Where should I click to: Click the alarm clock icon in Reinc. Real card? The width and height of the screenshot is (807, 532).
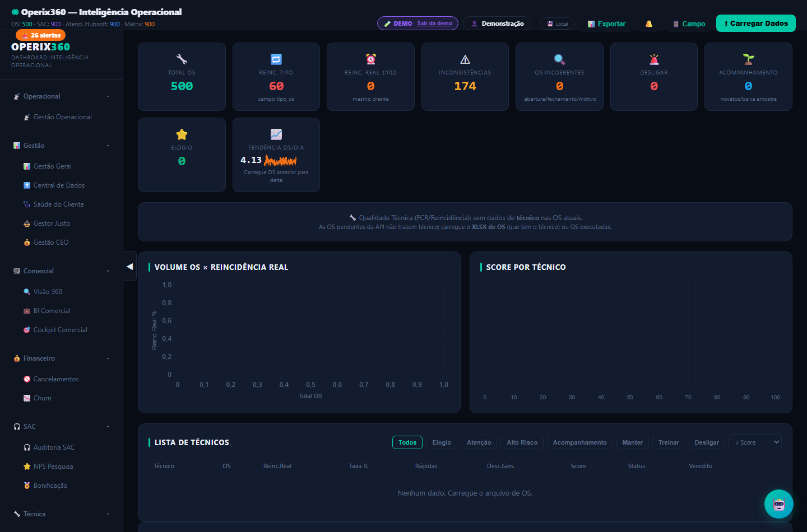[x=370, y=59]
